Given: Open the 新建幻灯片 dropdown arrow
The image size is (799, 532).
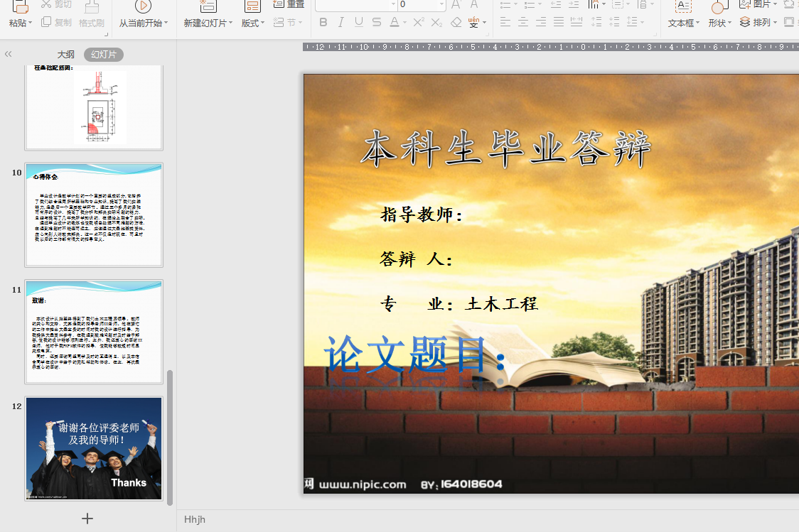Looking at the screenshot, I should [230, 23].
